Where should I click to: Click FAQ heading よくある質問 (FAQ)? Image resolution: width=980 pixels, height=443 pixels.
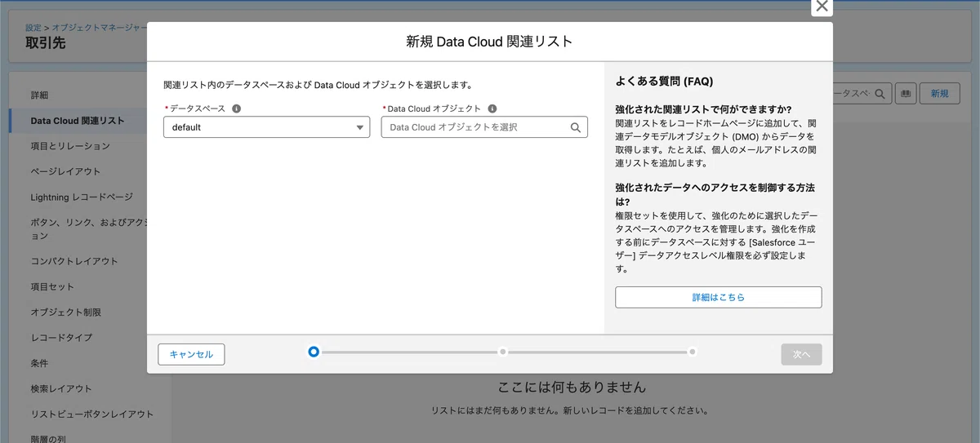(x=664, y=82)
